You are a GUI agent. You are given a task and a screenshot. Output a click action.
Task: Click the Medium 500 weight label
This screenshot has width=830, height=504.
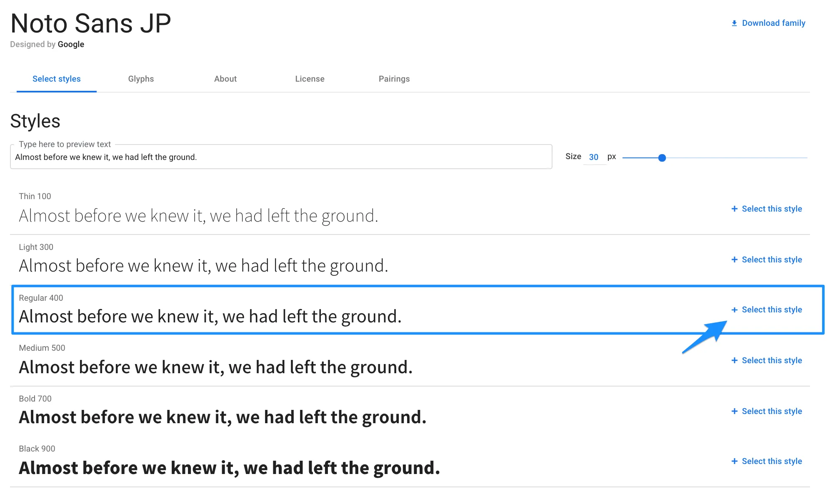(x=42, y=348)
